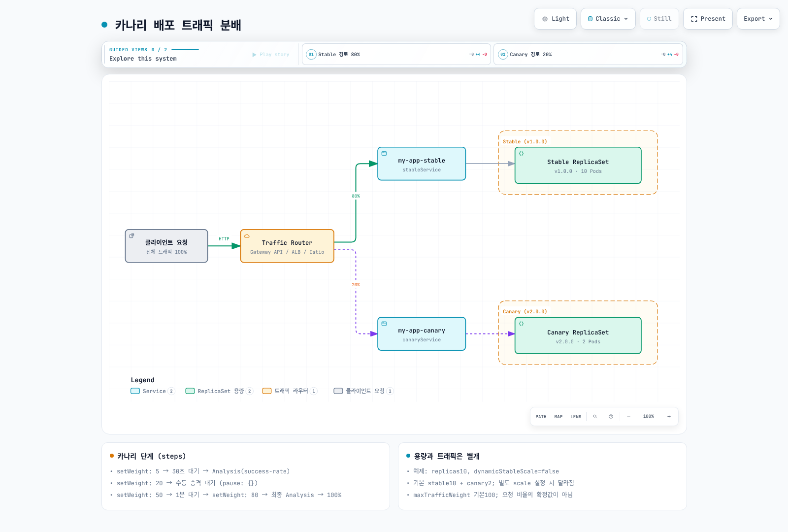The height and width of the screenshot is (532, 788).
Task: Click Play story button
Action: [x=271, y=55]
